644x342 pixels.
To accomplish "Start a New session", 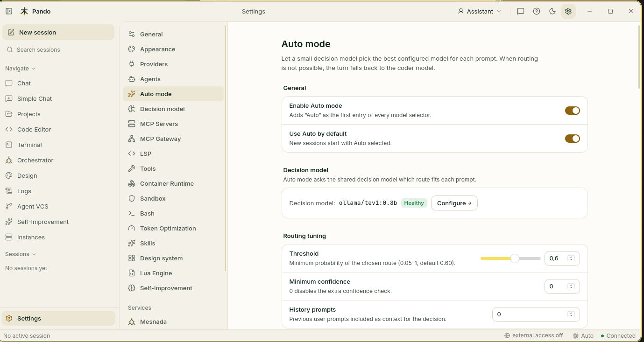I will (x=58, y=32).
